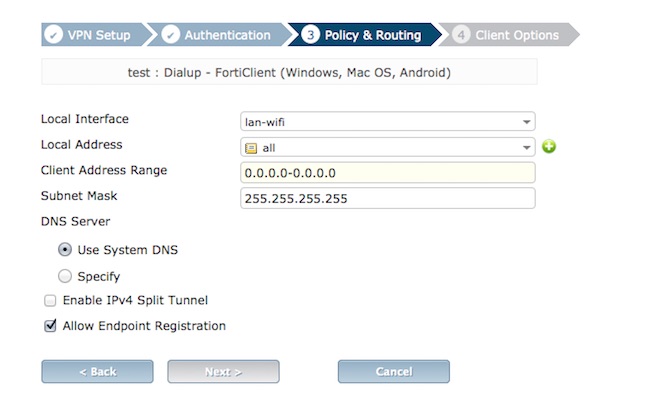Click the Subnet Mask input field
The image size is (645, 406).
(x=387, y=198)
